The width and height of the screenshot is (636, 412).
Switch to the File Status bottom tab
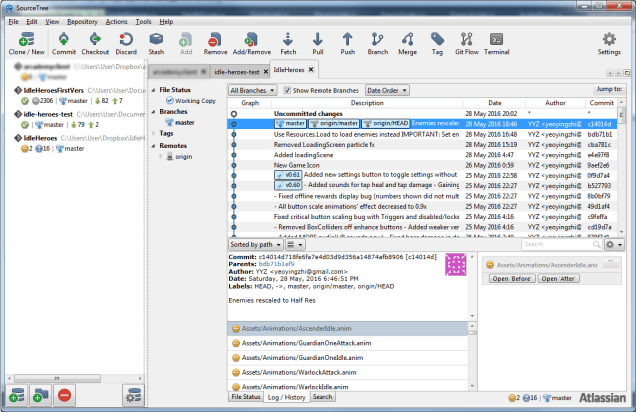(x=246, y=397)
